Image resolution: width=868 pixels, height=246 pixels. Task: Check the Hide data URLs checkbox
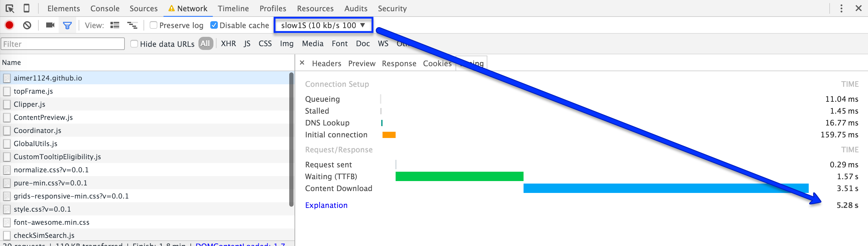tap(134, 44)
